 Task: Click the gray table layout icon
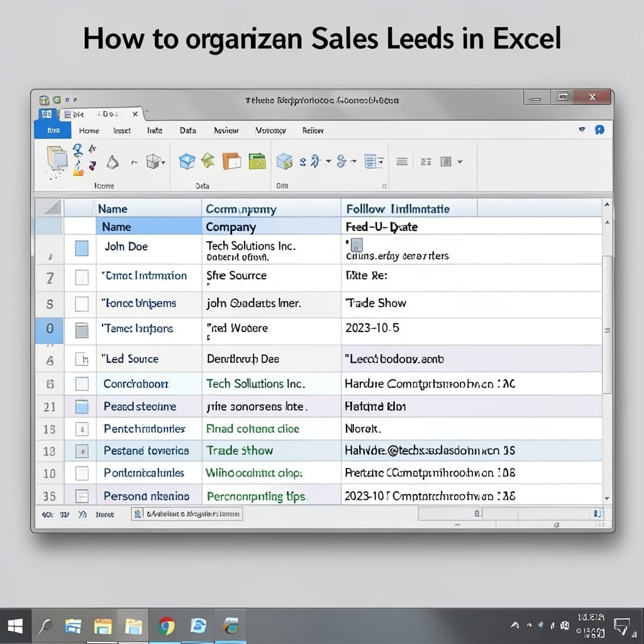(446, 162)
